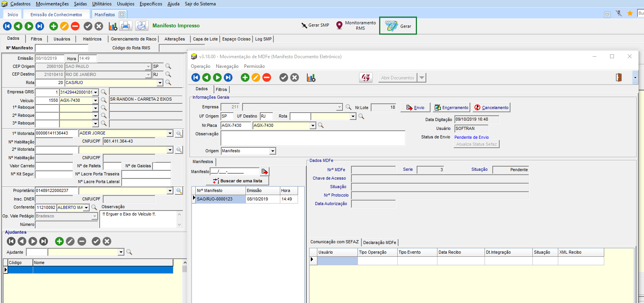This screenshot has height=303, width=644.
Task: Click the Encerramento button
Action: [451, 108]
